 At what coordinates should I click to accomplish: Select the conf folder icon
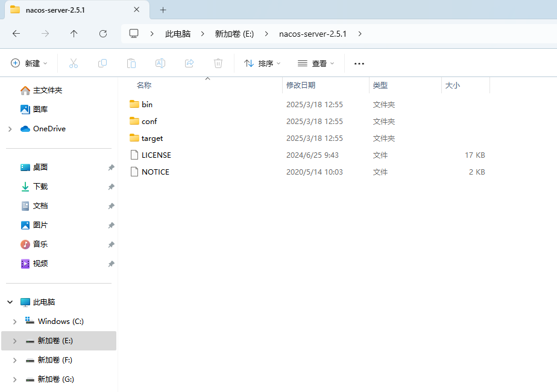[134, 121]
